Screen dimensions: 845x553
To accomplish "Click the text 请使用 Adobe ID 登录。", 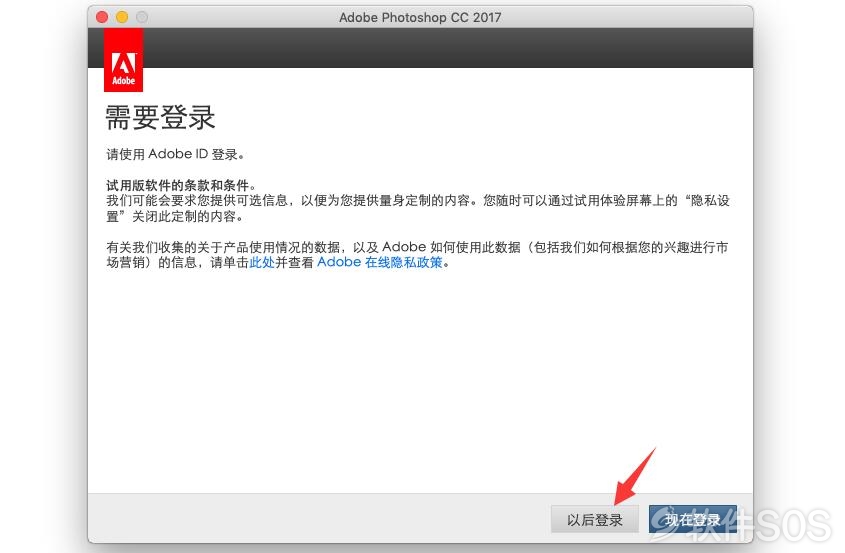I will tap(176, 155).
